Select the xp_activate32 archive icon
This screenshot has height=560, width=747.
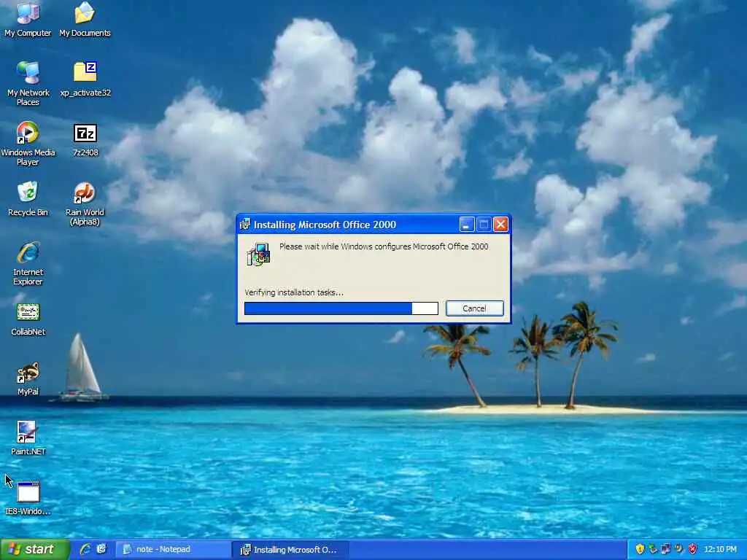coord(85,79)
